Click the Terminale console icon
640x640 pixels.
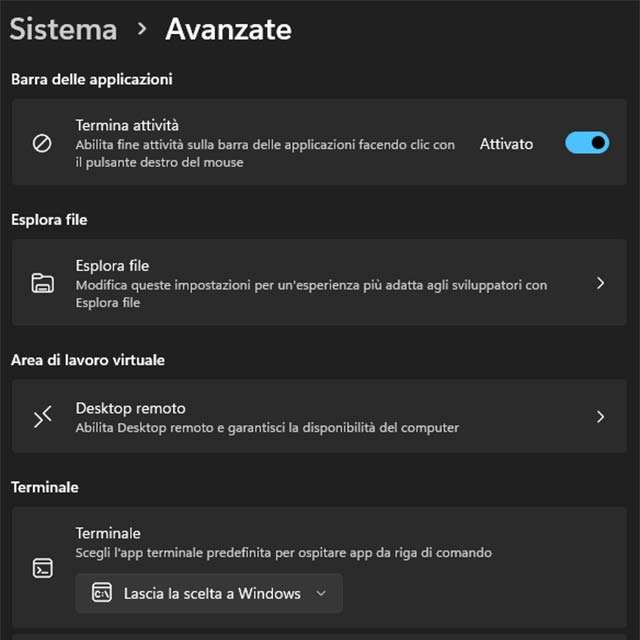click(x=42, y=568)
